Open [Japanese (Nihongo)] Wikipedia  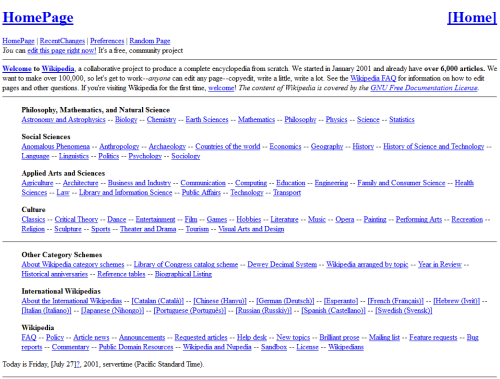point(112,311)
